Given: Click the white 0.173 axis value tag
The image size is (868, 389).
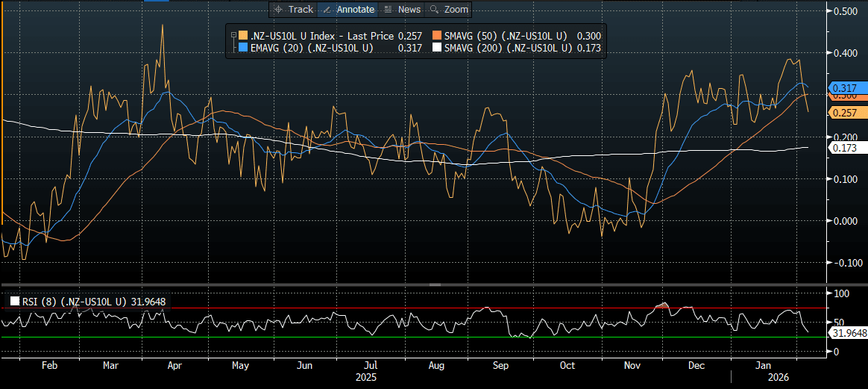Looking at the screenshot, I should click(844, 149).
